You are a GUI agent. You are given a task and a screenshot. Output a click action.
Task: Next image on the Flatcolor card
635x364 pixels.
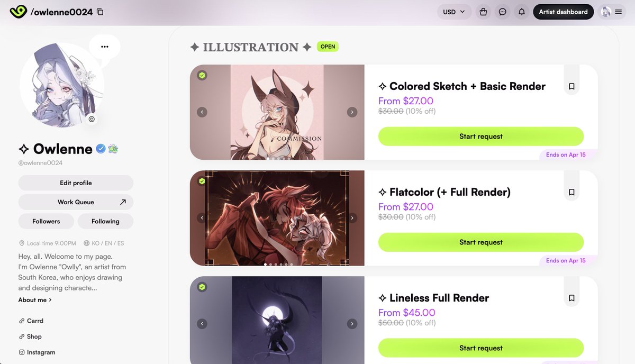coord(352,218)
